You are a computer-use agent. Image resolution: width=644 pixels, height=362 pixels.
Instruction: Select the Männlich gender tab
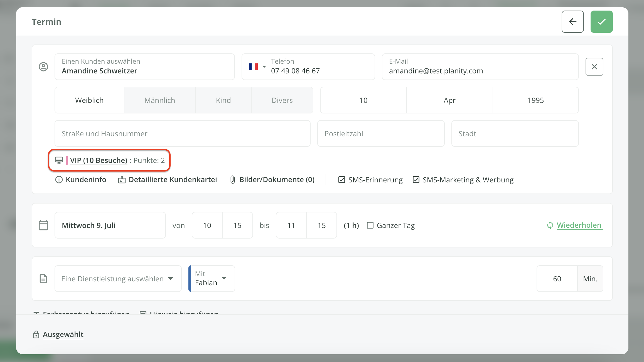coord(160,100)
